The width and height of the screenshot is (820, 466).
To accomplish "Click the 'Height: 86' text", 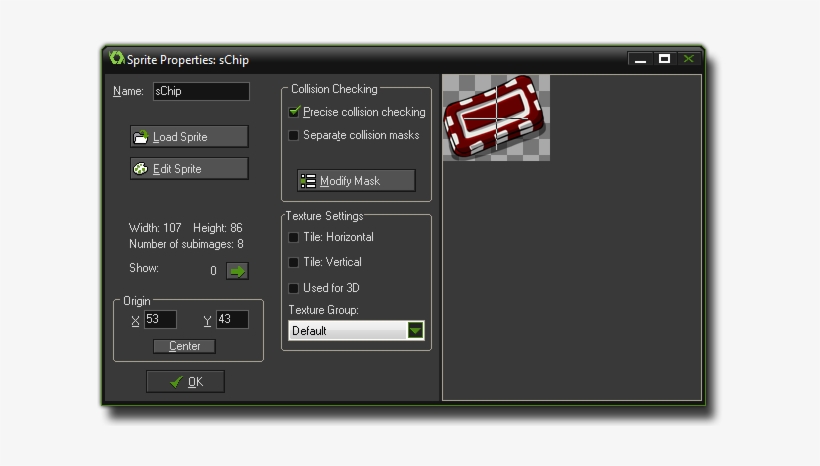I will point(218,228).
